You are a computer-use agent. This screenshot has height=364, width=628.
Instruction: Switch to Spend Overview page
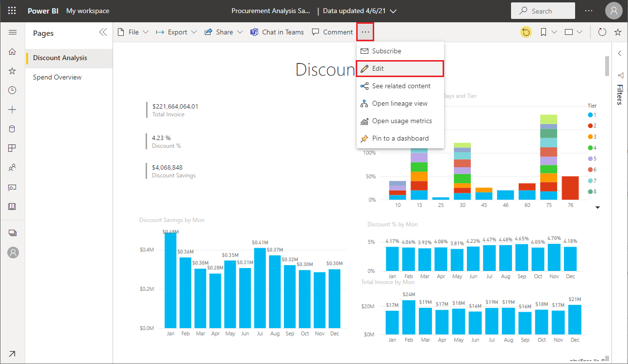[57, 77]
